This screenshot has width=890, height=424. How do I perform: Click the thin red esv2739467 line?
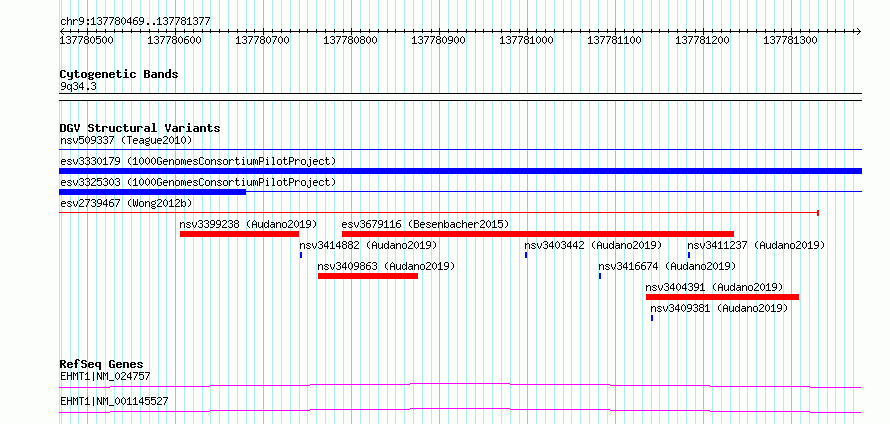[x=438, y=213]
